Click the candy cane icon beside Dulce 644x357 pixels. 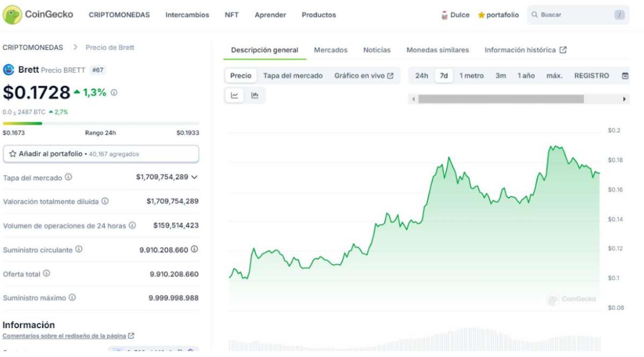click(x=444, y=14)
